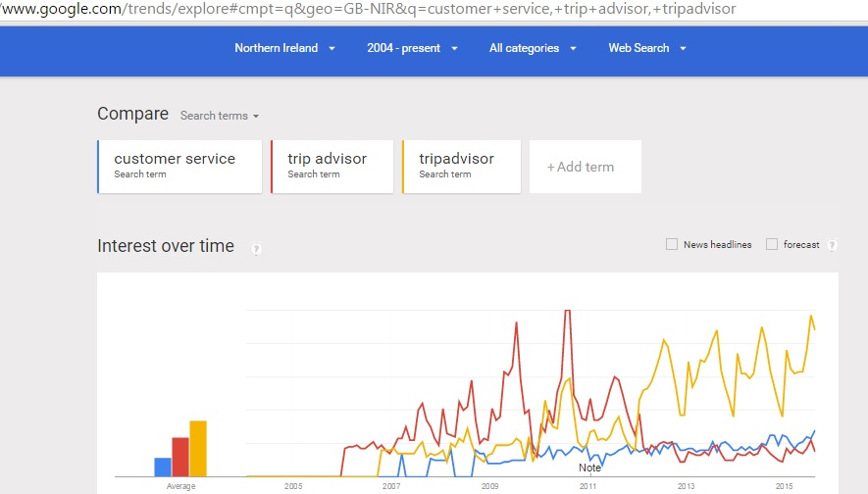
Task: Click the blue average bar for customer service
Action: pyautogui.click(x=163, y=467)
